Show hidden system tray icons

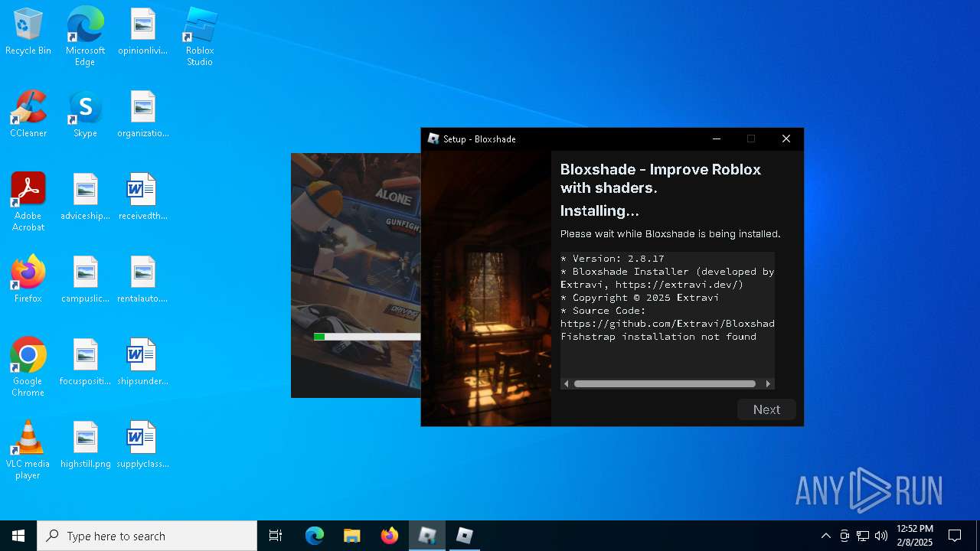[x=825, y=536]
